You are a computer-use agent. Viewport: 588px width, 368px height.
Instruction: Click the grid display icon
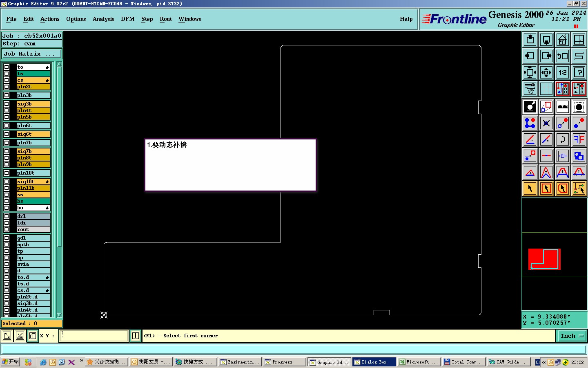point(546,89)
